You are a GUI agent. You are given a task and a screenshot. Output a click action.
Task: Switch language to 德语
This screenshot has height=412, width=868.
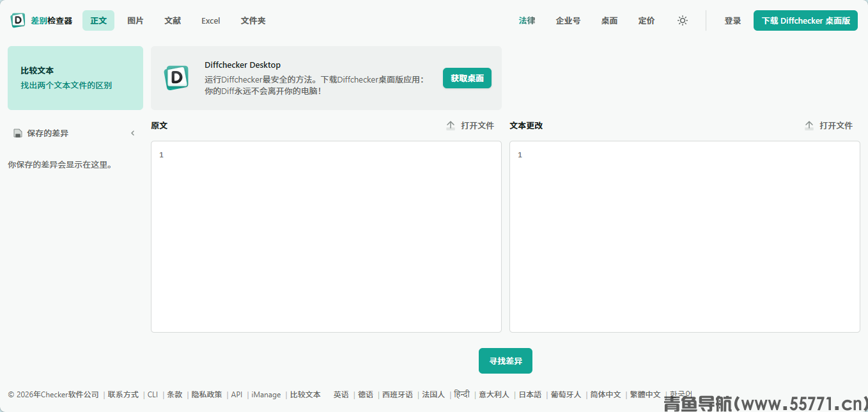tap(366, 395)
